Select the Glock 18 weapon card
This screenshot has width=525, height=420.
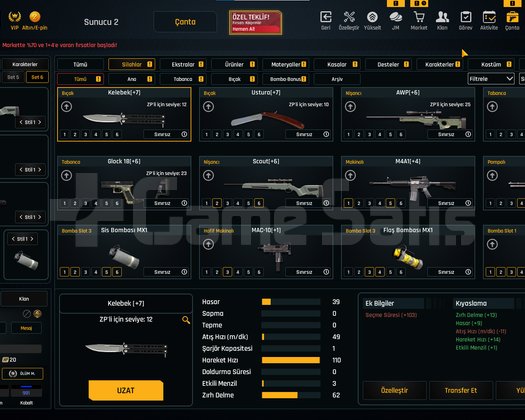[x=124, y=183]
